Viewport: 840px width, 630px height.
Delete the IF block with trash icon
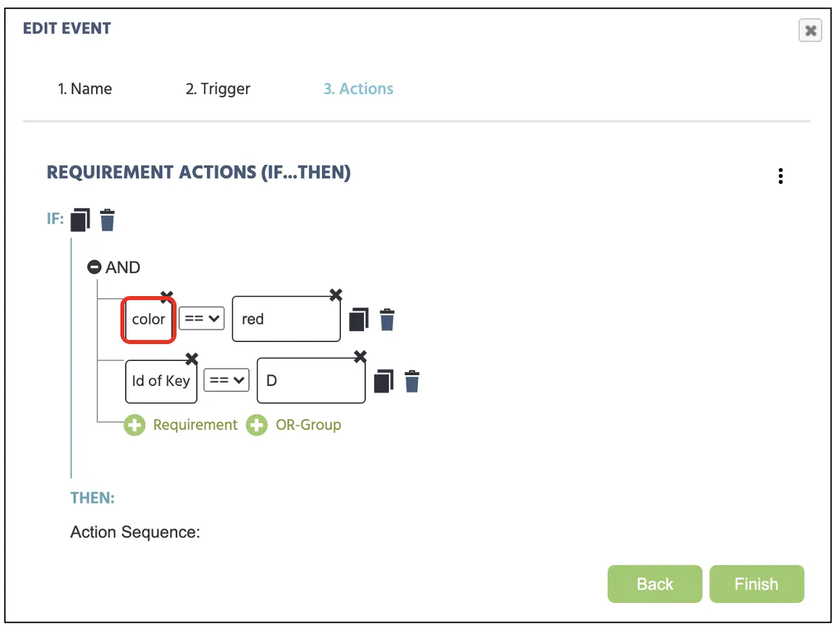coord(108,220)
